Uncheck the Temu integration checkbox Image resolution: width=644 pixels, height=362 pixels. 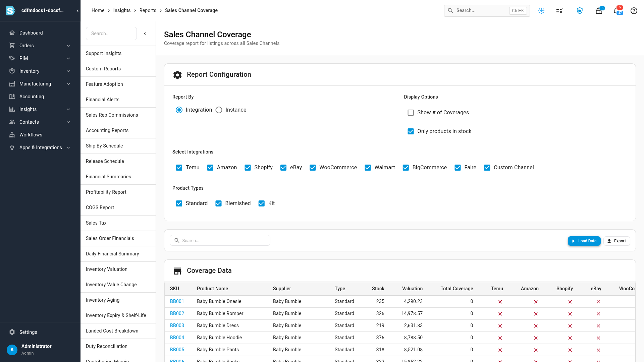(179, 168)
